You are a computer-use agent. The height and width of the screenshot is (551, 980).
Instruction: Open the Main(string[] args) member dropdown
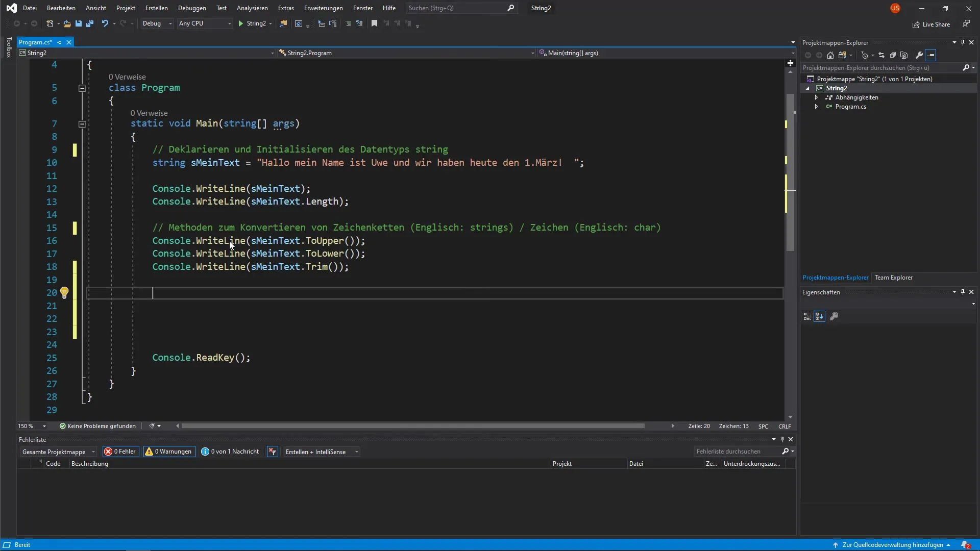pyautogui.click(x=667, y=53)
